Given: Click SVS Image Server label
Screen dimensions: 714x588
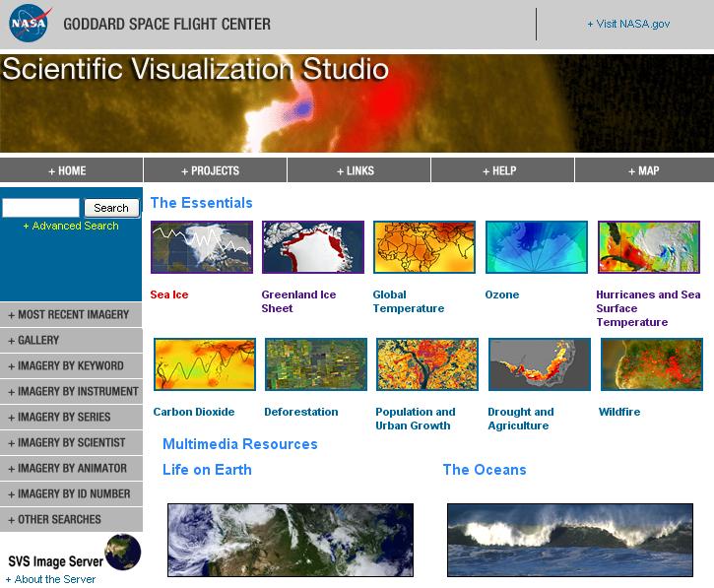Looking at the screenshot, I should pos(55,561).
